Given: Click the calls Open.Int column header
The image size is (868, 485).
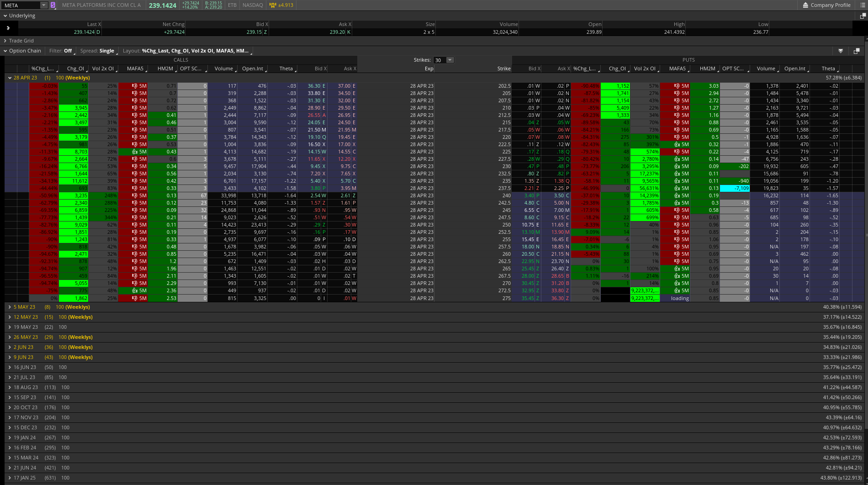Looking at the screenshot, I should [x=252, y=69].
